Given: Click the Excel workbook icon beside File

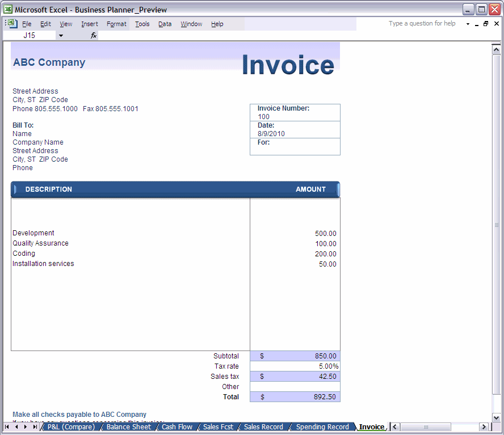Looking at the screenshot, I should click(x=12, y=24).
